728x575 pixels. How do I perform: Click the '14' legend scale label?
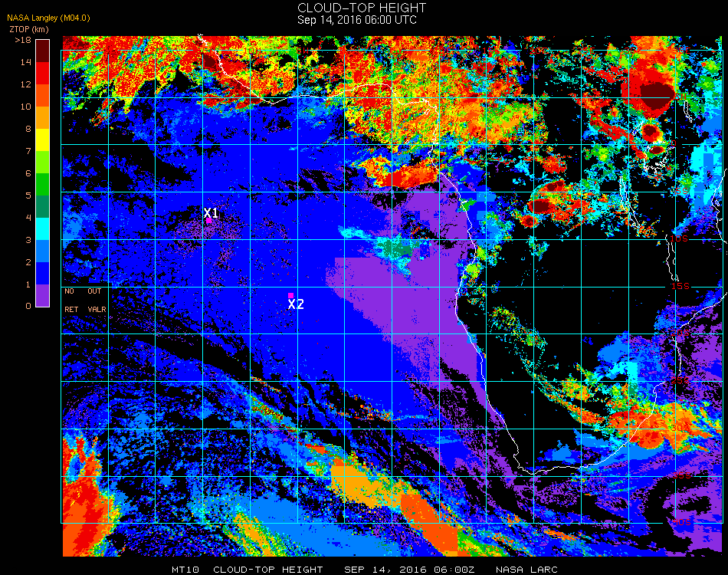coord(26,62)
